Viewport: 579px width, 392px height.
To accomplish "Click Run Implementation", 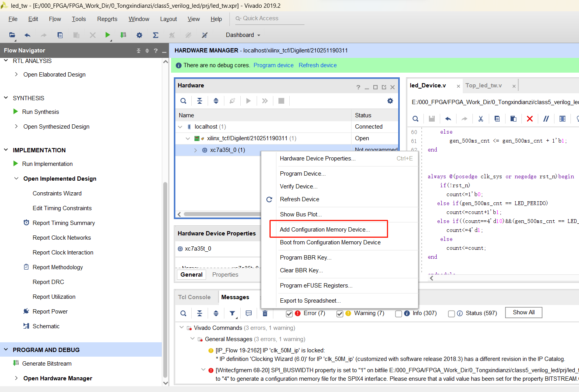I will (x=47, y=164).
